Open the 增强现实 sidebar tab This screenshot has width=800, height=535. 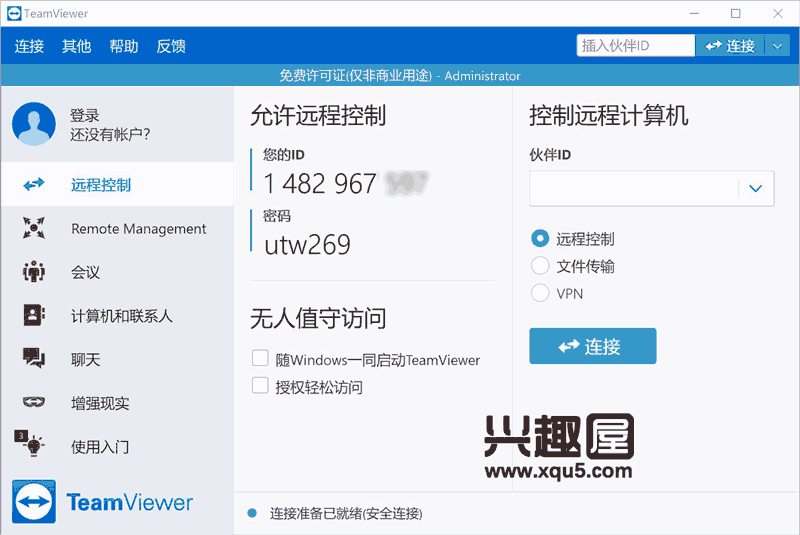(x=117, y=403)
